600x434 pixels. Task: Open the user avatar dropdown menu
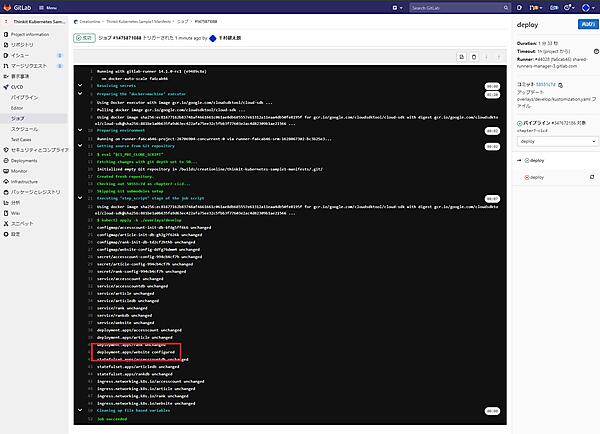point(588,8)
